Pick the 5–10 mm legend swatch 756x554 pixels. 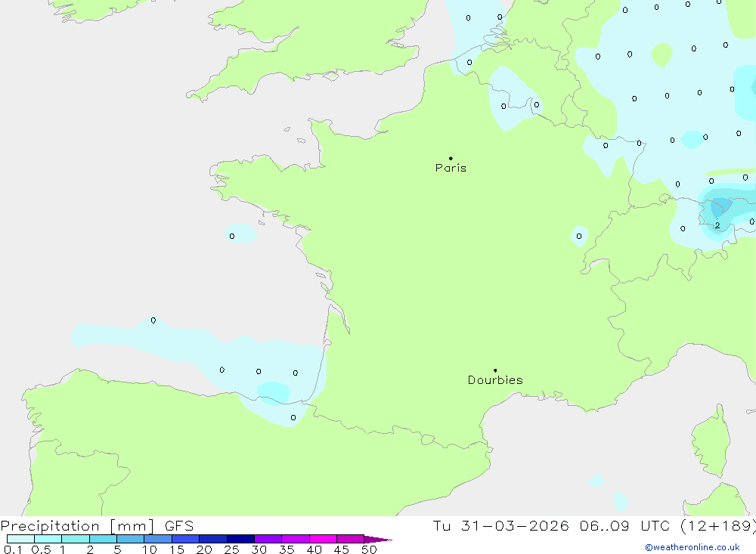(131, 539)
